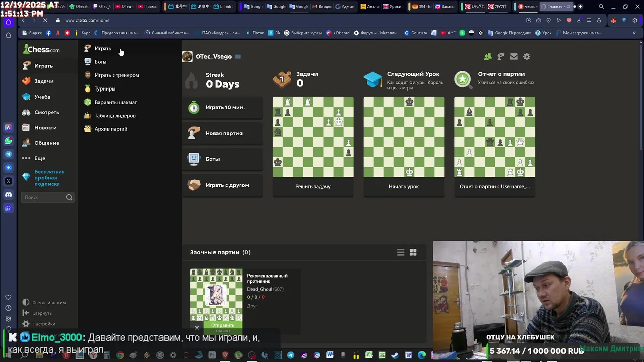Open the Discord bookmark

(338, 33)
